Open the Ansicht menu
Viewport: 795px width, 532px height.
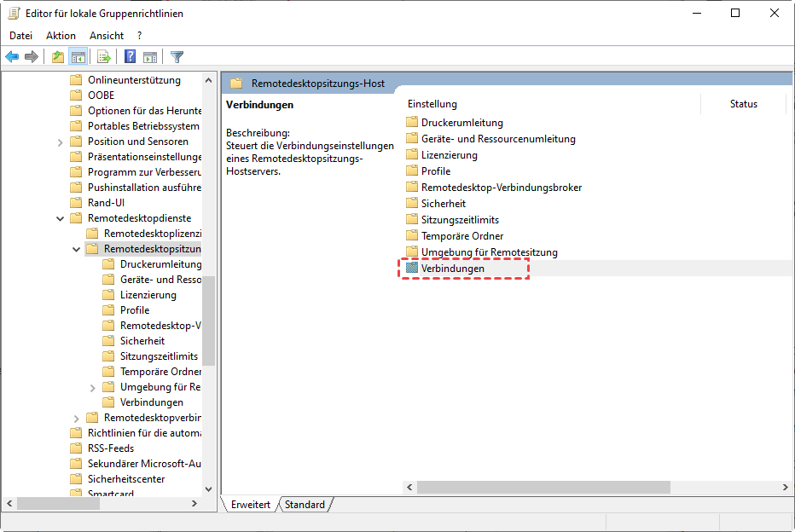[107, 36]
